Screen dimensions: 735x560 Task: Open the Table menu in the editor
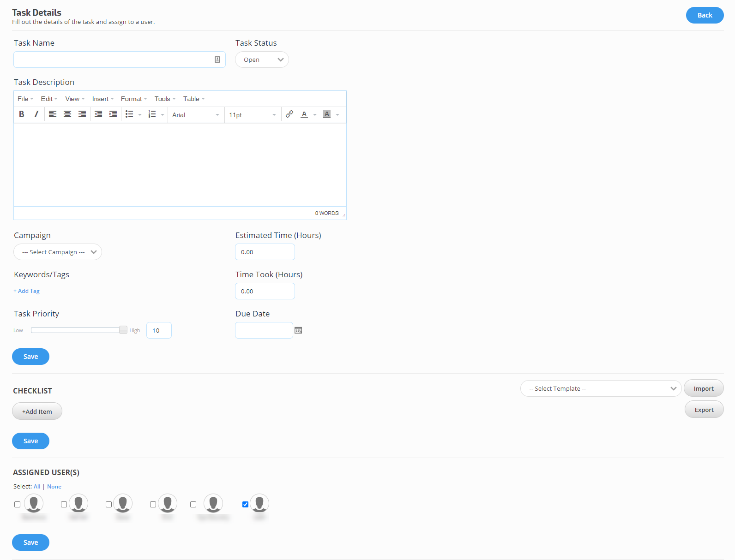(194, 99)
